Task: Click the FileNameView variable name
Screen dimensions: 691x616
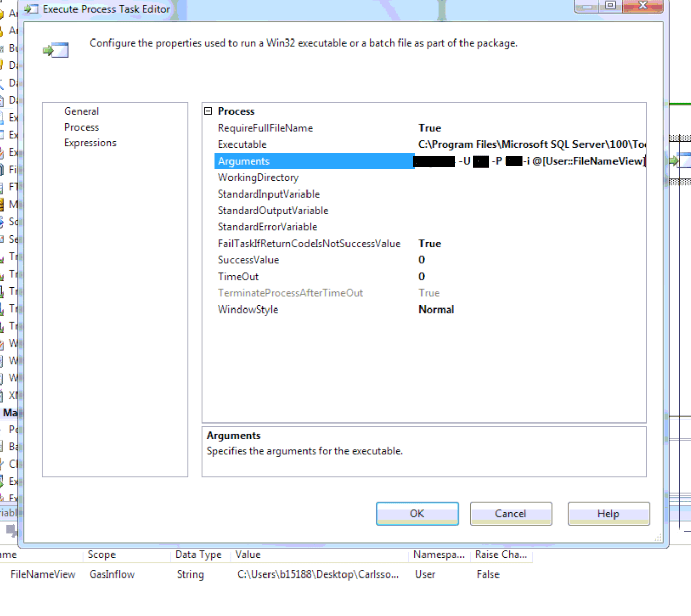Action: (x=43, y=574)
